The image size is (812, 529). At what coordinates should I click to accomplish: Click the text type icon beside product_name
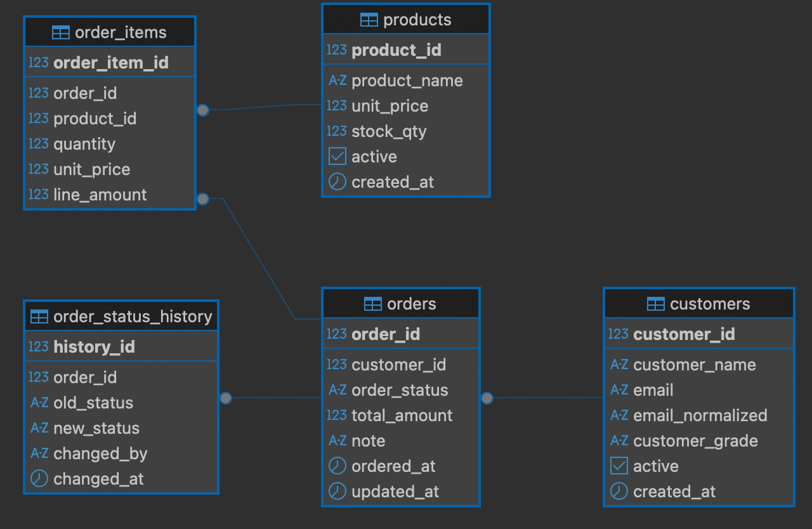[x=337, y=81]
